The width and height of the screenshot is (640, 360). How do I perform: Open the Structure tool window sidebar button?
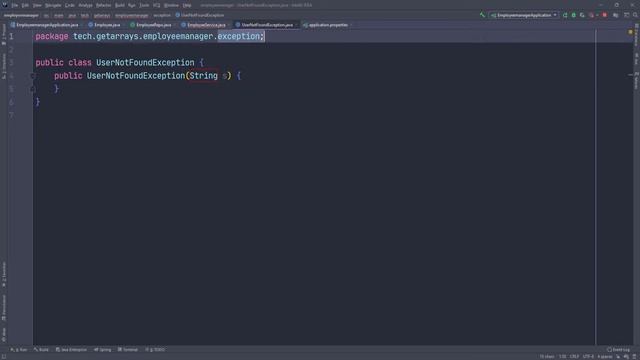tap(4, 67)
